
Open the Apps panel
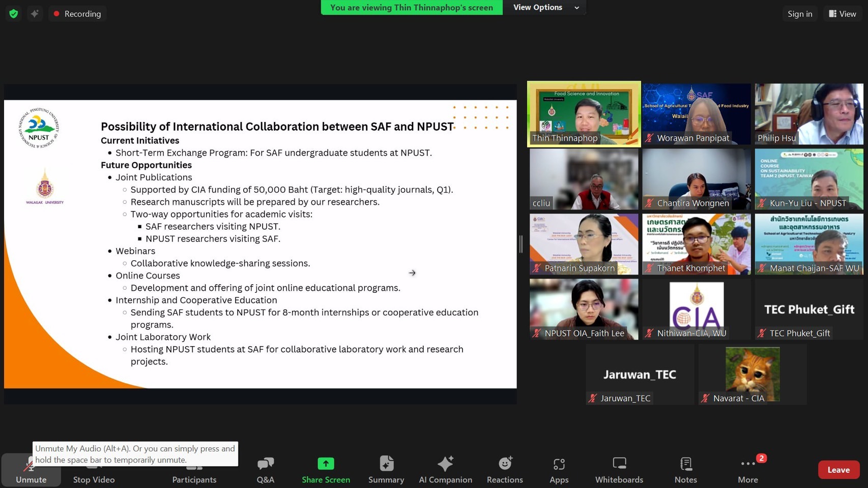pyautogui.click(x=559, y=469)
